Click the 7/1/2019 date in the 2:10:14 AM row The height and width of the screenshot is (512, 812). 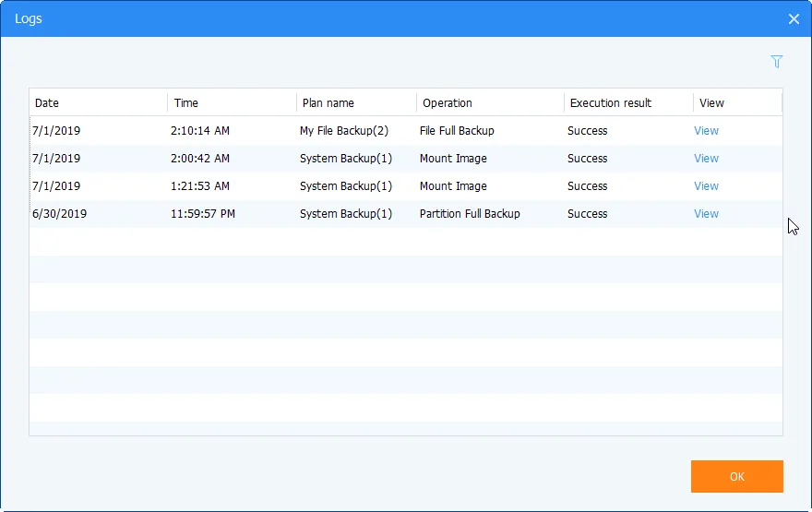56,130
